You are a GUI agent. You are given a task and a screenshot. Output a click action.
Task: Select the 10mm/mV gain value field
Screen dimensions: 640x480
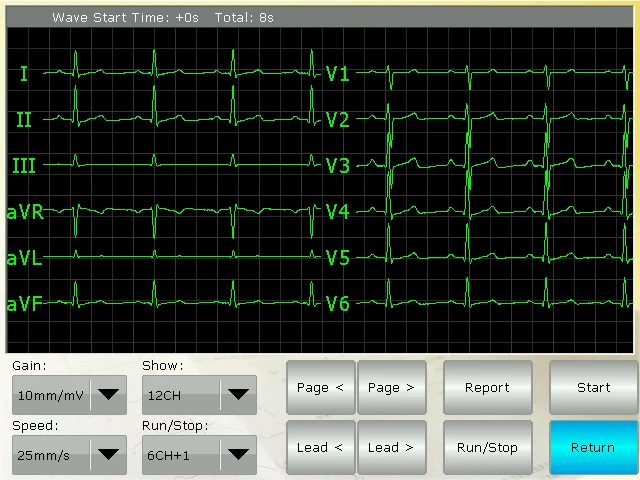click(50, 395)
